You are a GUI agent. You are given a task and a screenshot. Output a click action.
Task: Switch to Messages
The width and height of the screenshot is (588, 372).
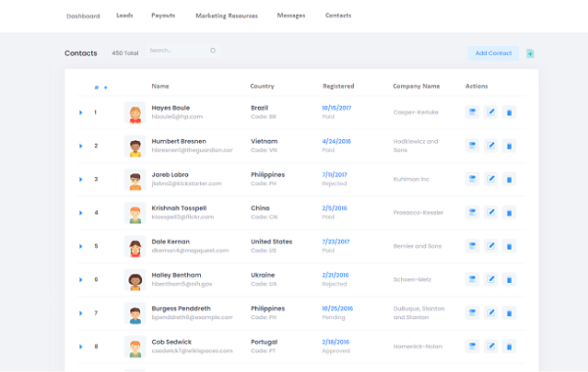coord(291,16)
